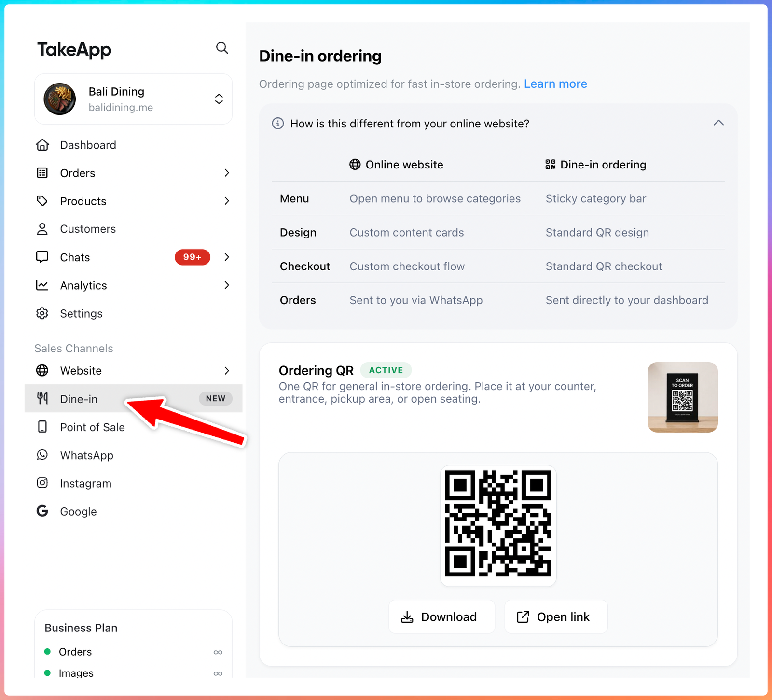Click the 99+ chats badge
The image size is (772, 700).
(193, 257)
